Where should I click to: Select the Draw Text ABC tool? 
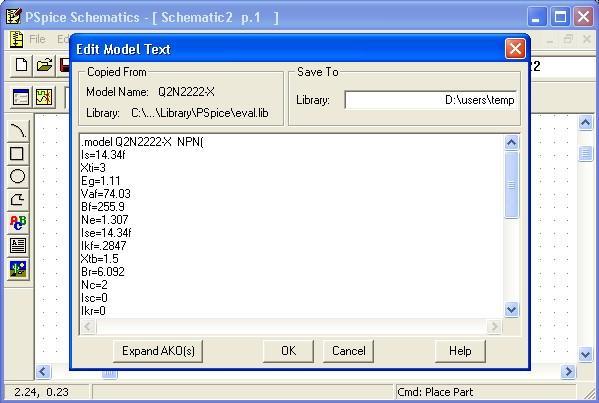click(x=17, y=223)
